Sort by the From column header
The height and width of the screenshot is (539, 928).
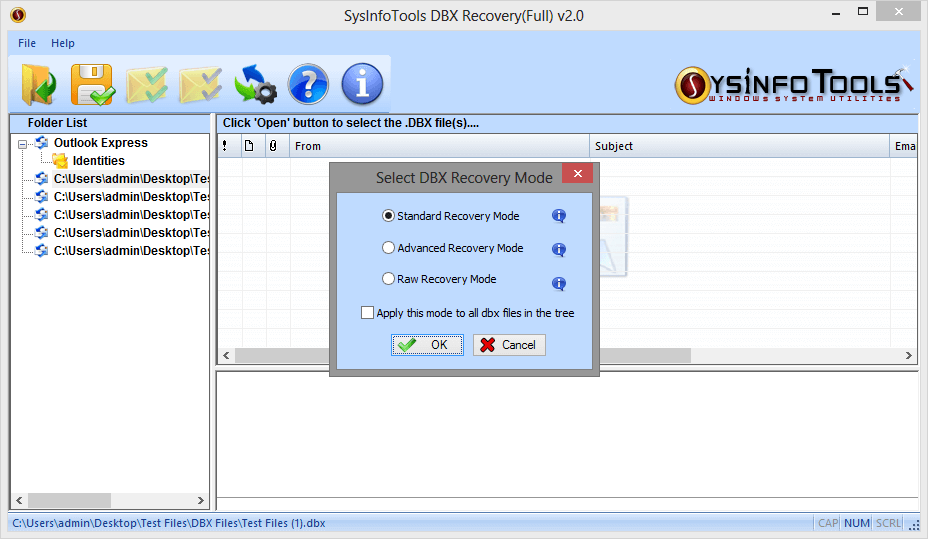[439, 146]
